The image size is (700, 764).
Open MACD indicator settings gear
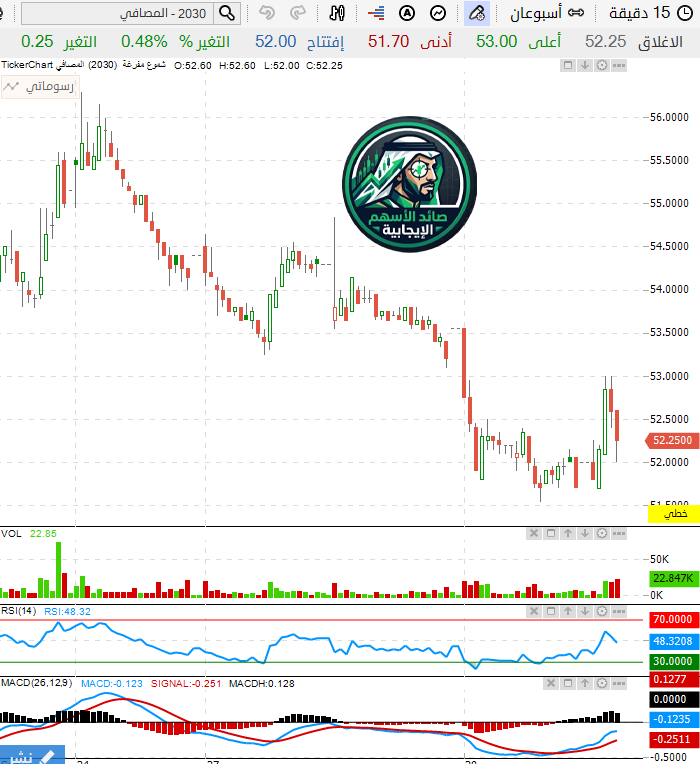(x=602, y=684)
